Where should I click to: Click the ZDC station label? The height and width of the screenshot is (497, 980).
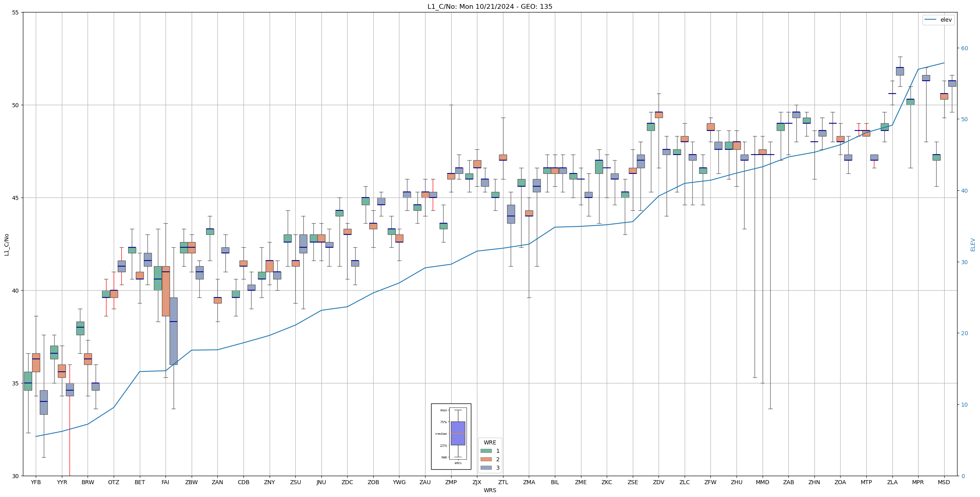[347, 482]
